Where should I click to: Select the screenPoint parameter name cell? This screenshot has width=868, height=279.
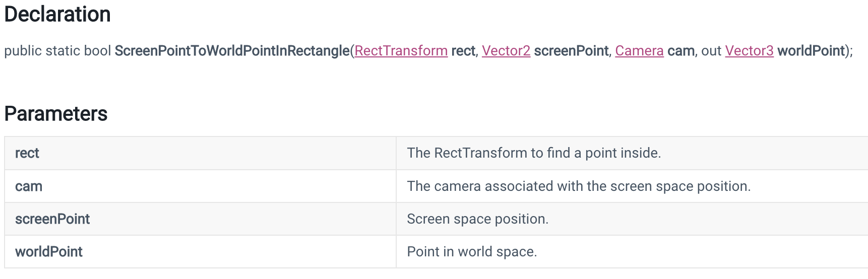click(x=200, y=219)
